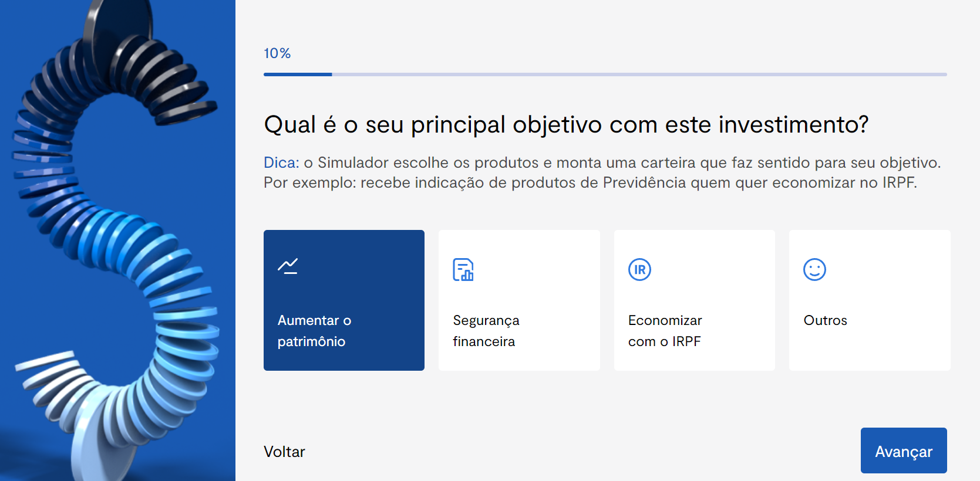This screenshot has height=481, width=980.
Task: Click the unfilled part of the progress bar
Action: click(639, 74)
